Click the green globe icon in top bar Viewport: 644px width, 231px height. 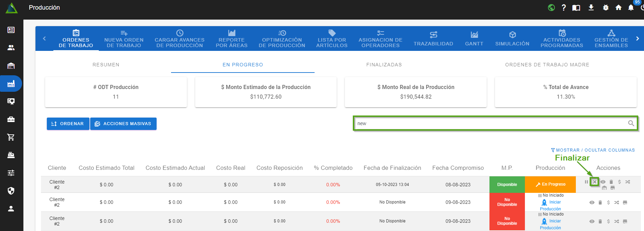[551, 8]
